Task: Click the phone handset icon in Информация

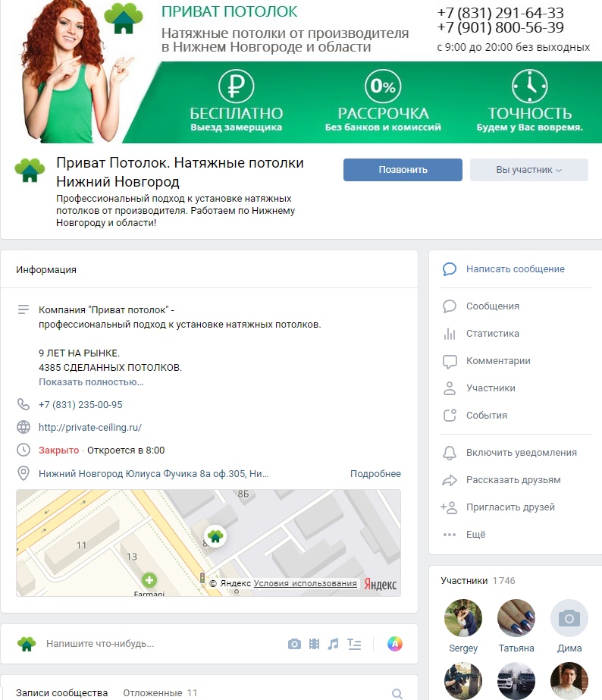Action: tap(24, 404)
